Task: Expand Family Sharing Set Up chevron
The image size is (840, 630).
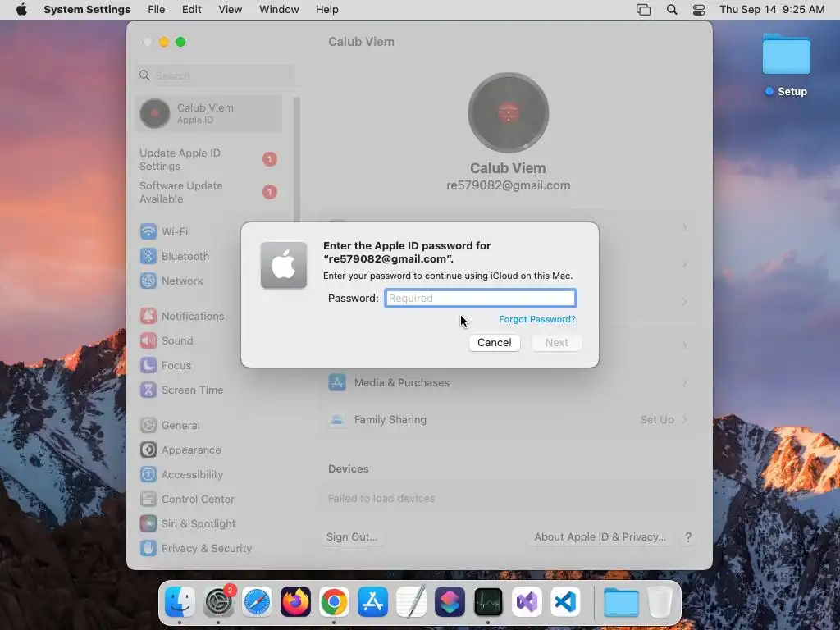Action: (685, 419)
